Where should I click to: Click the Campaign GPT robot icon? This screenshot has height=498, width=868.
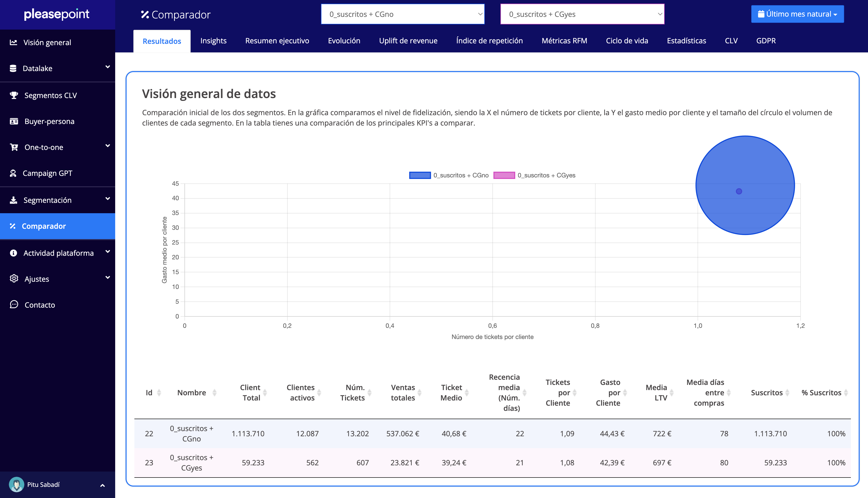13,174
